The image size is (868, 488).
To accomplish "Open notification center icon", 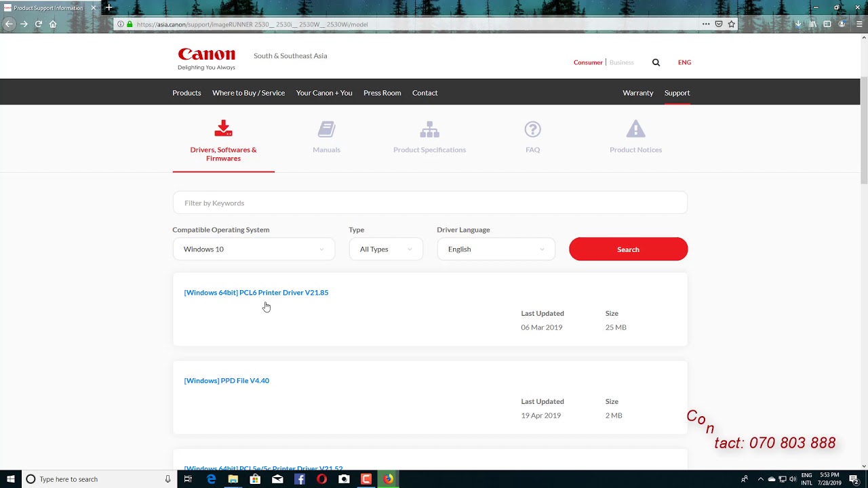I will click(854, 479).
